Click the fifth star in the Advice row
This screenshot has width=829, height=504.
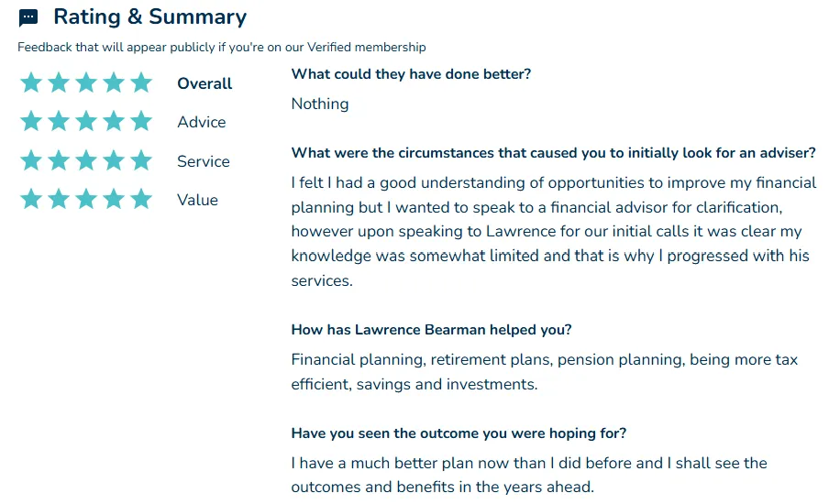(141, 121)
